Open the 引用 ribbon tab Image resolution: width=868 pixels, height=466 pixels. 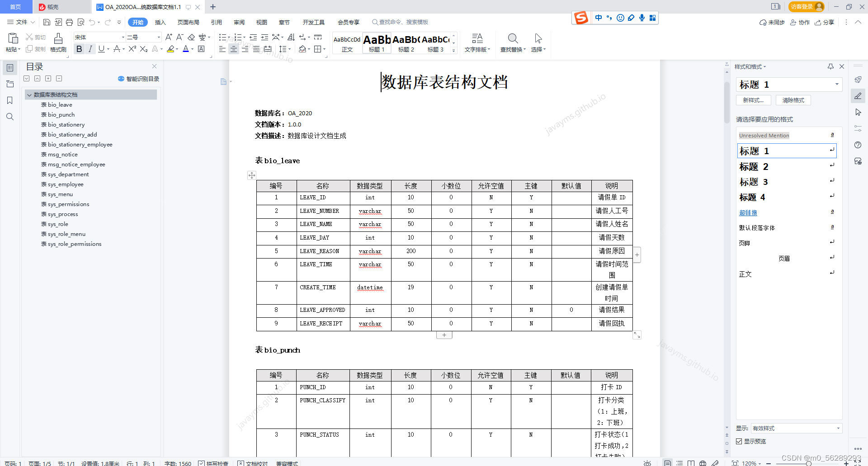(216, 22)
